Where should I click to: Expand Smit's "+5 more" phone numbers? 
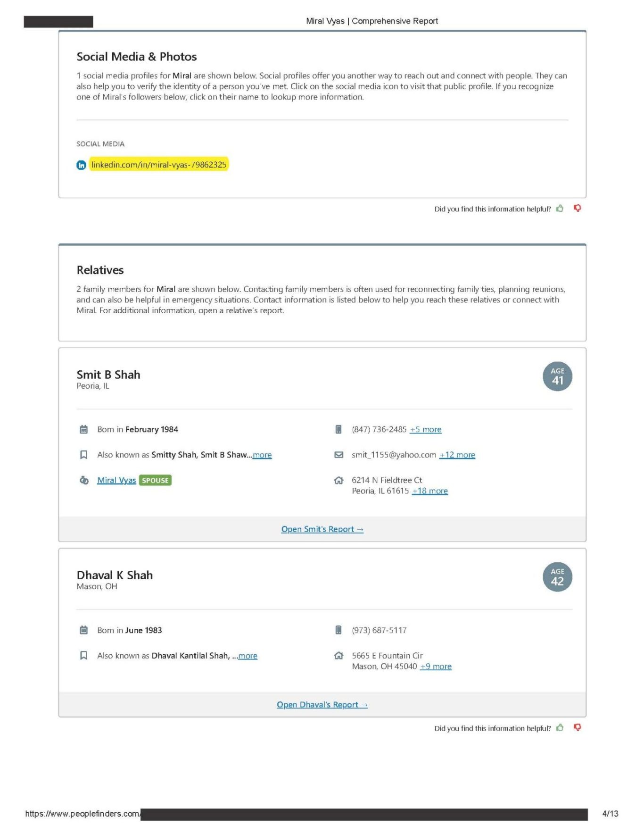[425, 429]
